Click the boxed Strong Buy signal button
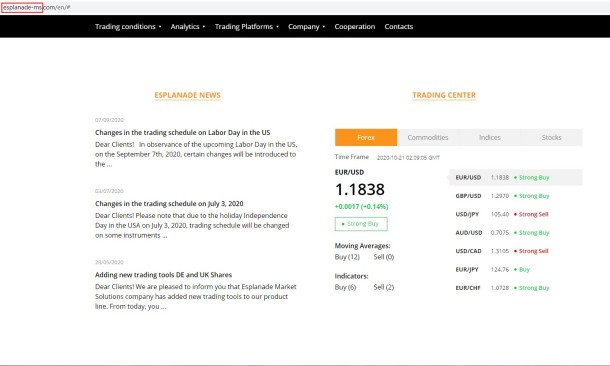Viewport: 610px width, 366px height. [361, 224]
